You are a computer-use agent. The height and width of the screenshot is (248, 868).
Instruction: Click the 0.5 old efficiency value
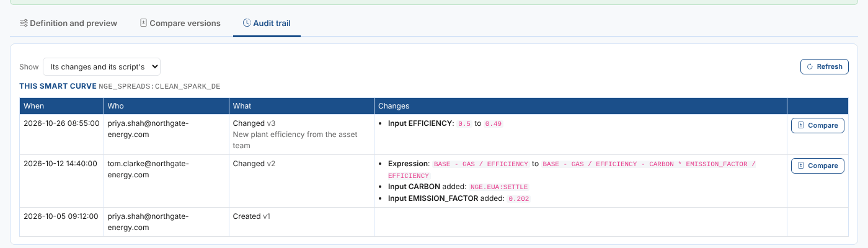tap(464, 124)
